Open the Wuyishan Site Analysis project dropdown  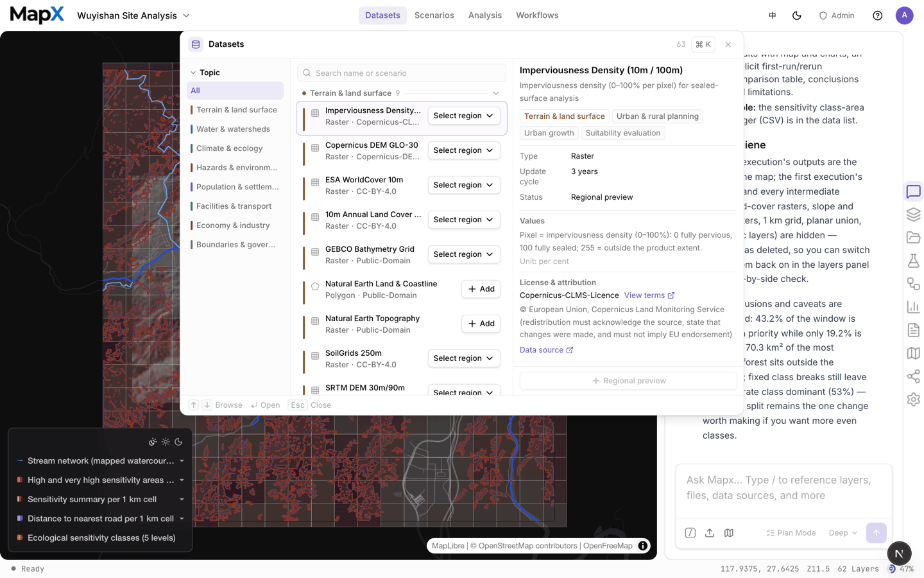(133, 15)
